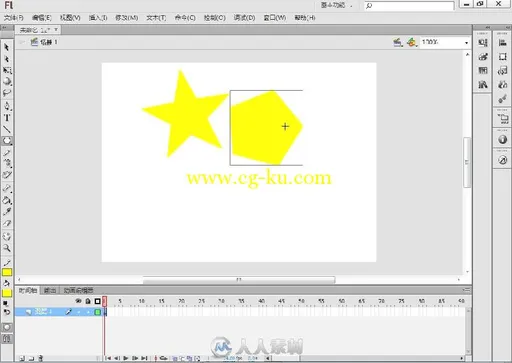Click the stroke color pencil icon

(x=7, y=263)
